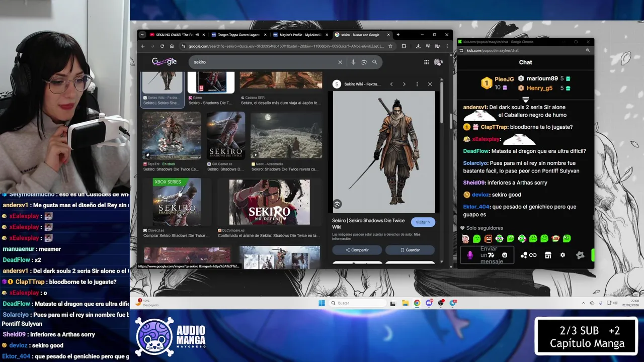Open the Sekiro Shadows Die Twice Wiki link
Viewport: 644px width, 362px height.
[368, 224]
